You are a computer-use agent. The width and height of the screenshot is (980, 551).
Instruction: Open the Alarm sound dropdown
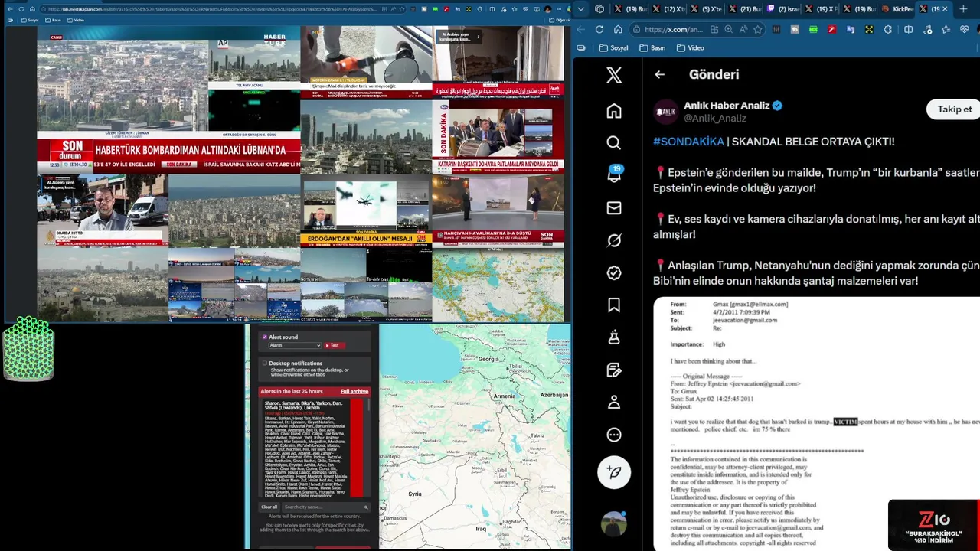295,345
